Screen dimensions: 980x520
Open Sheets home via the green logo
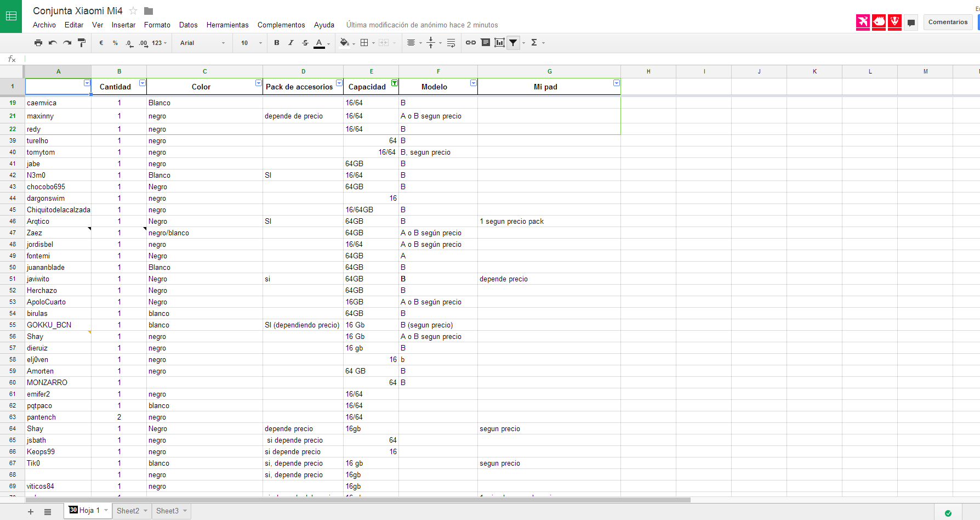pos(11,16)
